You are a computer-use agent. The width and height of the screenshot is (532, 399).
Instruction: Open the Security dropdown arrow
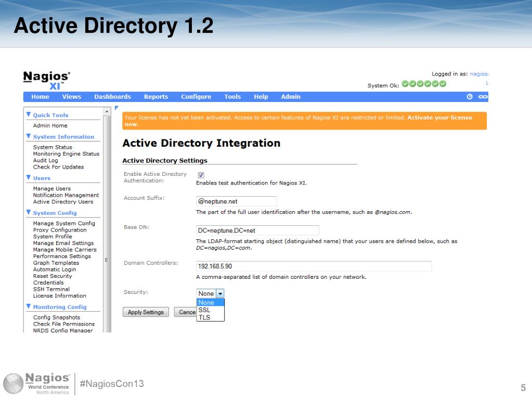point(220,293)
